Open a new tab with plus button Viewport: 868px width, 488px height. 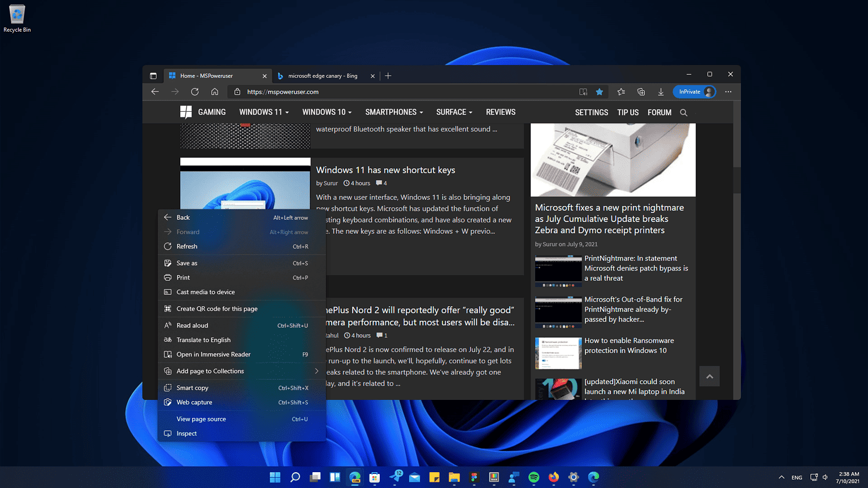tap(388, 76)
